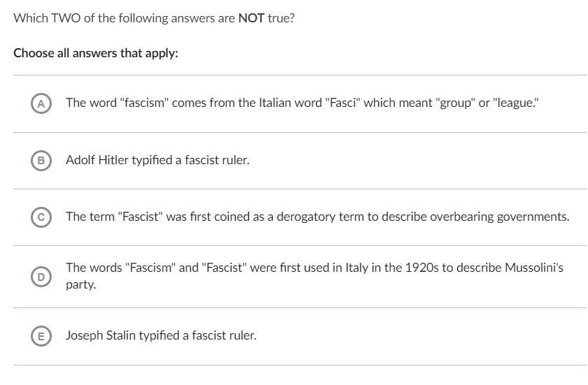The width and height of the screenshot is (588, 385).
Task: Pick the statement "Adolf Hitler typified a fascist ruler"
Action: click(x=157, y=160)
